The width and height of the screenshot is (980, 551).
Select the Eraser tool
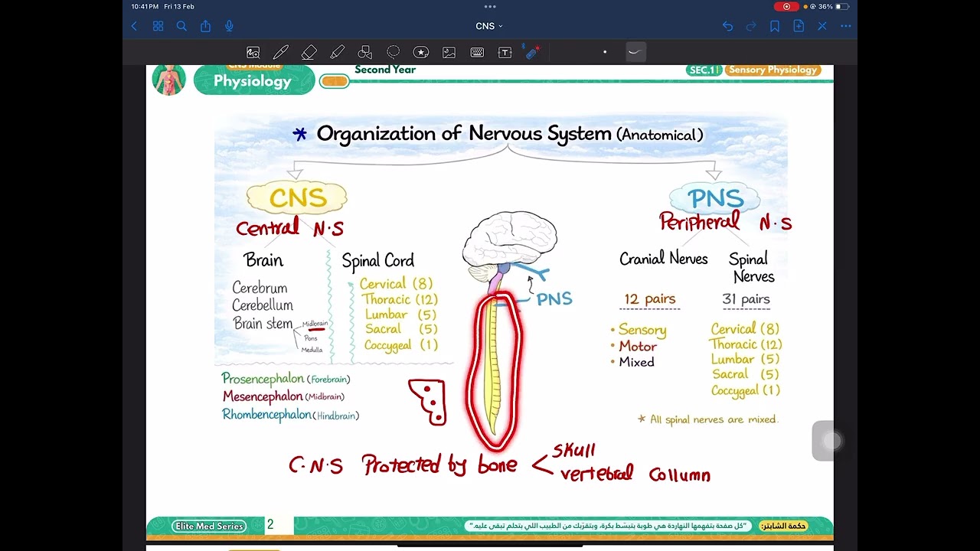point(309,53)
